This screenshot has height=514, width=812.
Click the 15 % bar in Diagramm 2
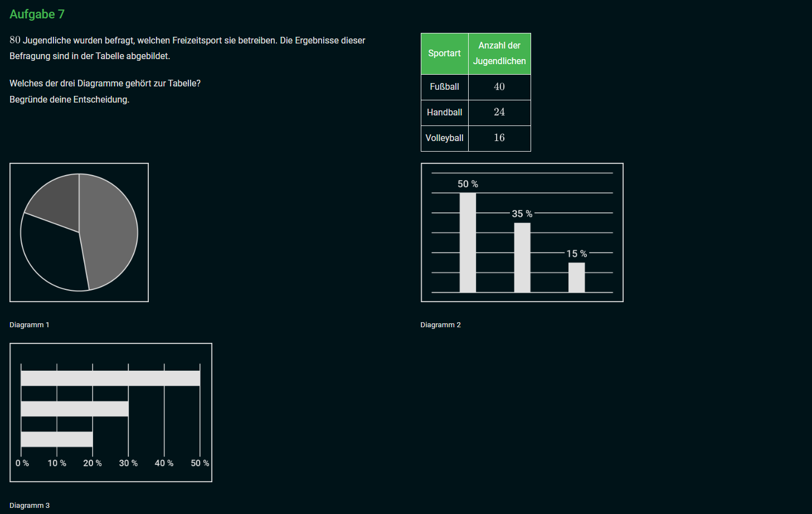coord(576,277)
